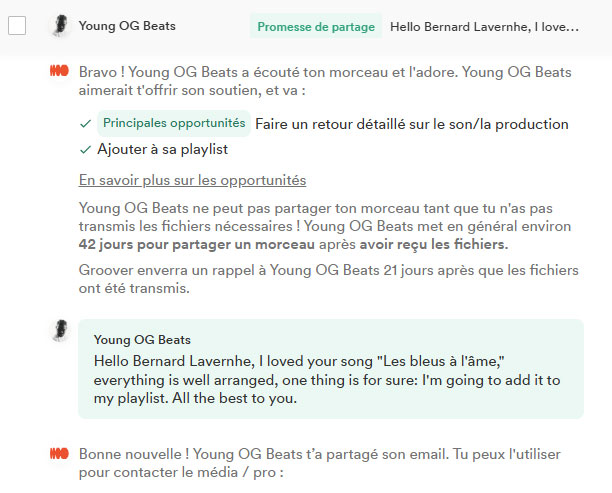Click the Groover logo beside "Bravo !"

[59, 71]
